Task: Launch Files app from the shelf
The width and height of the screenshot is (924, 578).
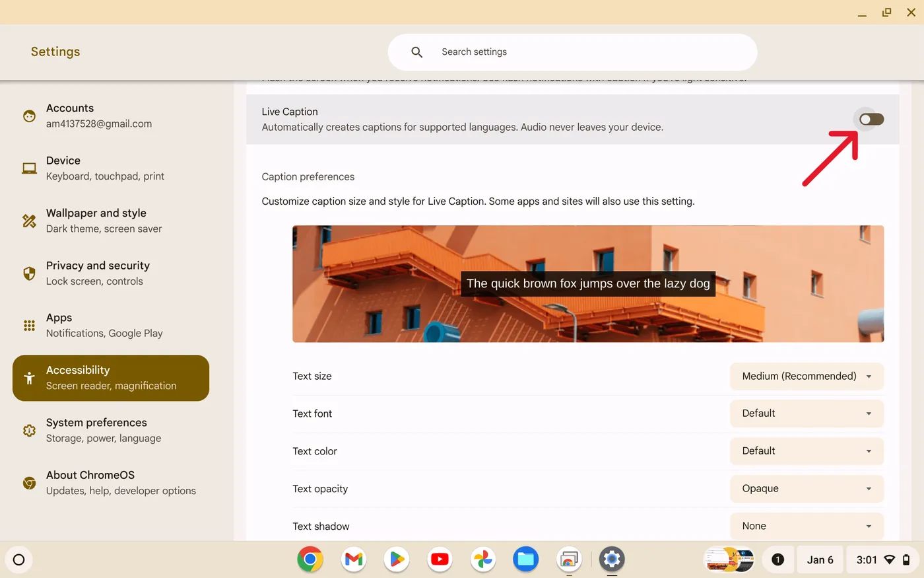Action: [526, 560]
